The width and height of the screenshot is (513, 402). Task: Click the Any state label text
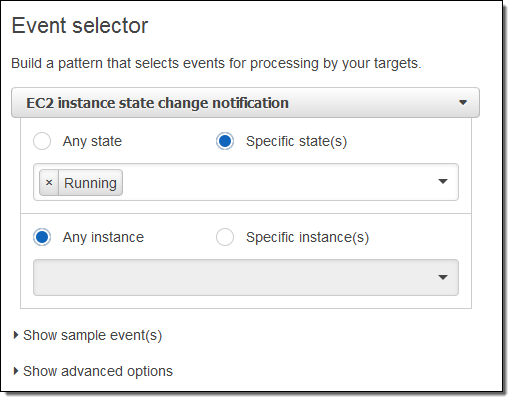pyautogui.click(x=92, y=141)
